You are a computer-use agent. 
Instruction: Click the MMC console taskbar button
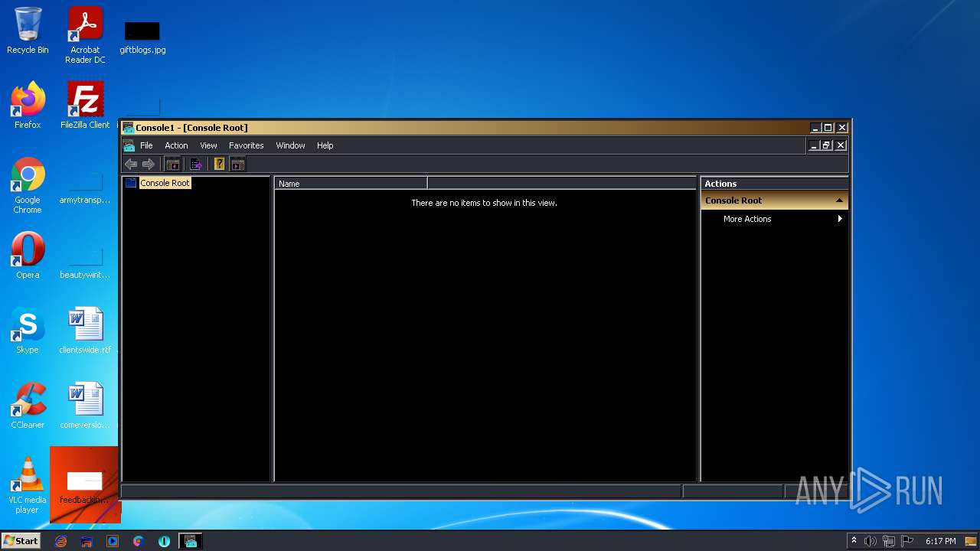[x=191, y=541]
